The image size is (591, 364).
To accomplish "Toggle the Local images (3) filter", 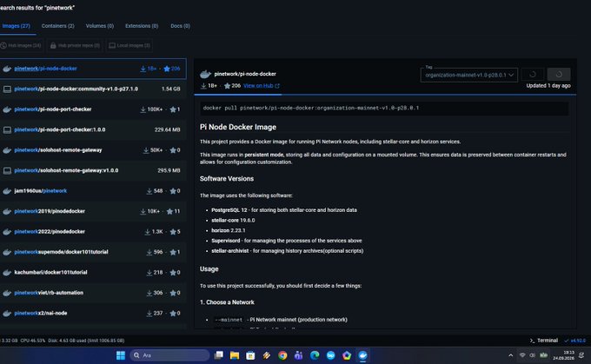I will click(x=129, y=45).
